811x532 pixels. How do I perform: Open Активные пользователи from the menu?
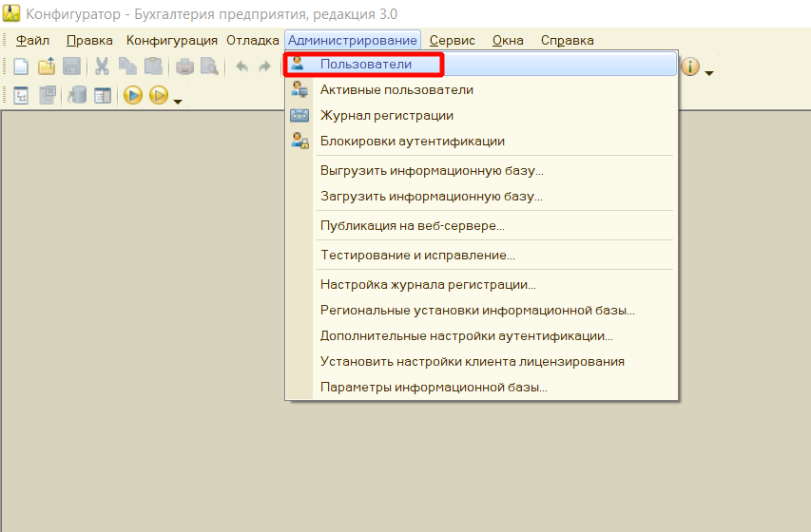(396, 89)
